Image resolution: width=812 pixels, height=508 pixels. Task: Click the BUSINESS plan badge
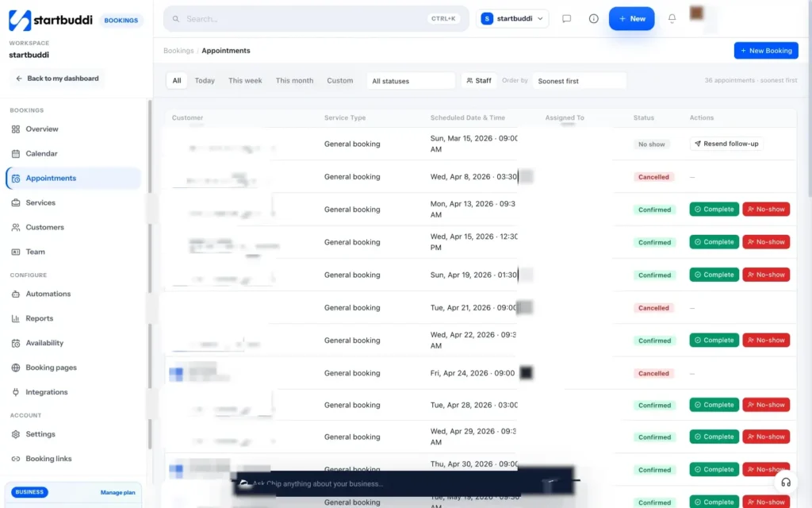click(x=29, y=492)
